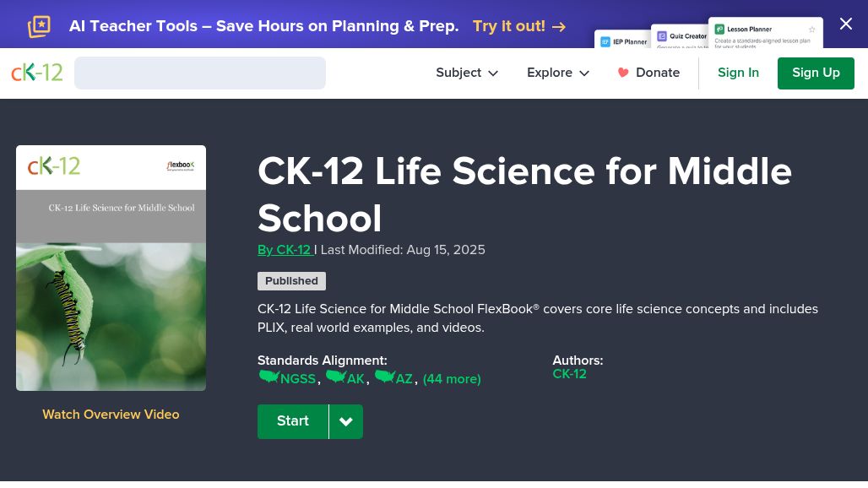Click the Lesson Planner card in banner

[765, 34]
